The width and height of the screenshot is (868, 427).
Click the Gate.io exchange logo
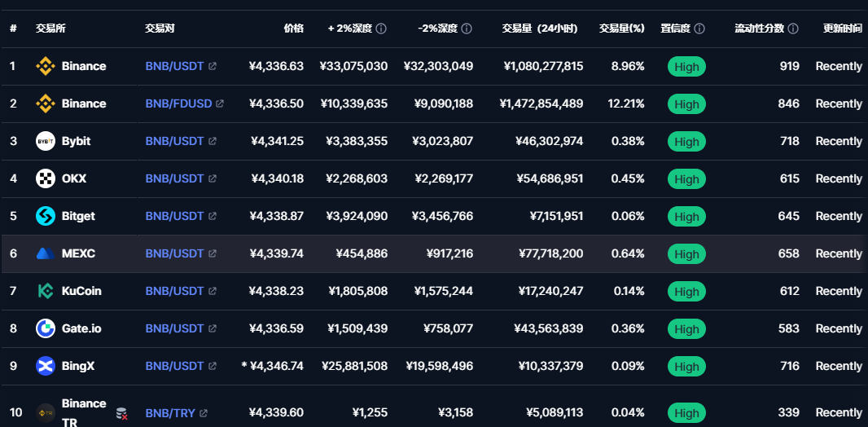pyautogui.click(x=46, y=328)
